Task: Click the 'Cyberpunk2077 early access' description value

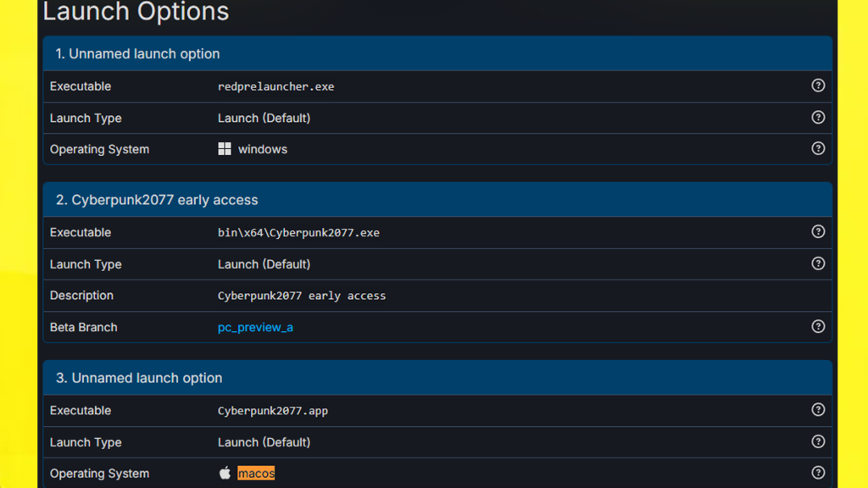Action: click(x=302, y=296)
